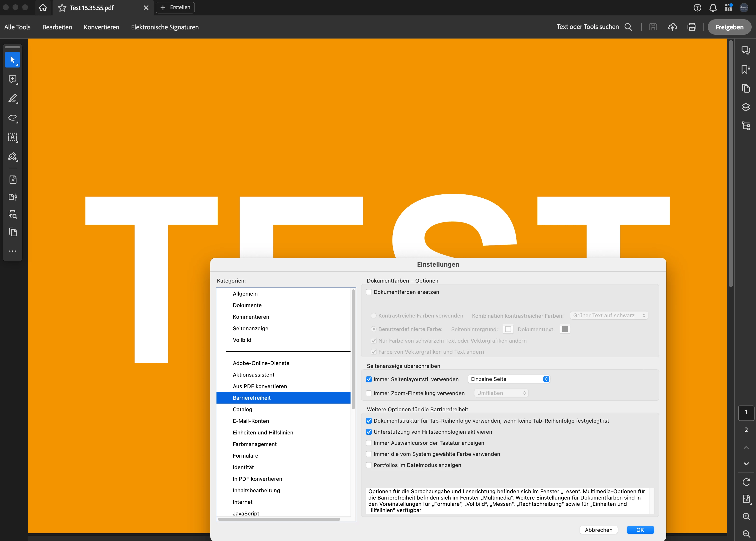Open the Konvertieren menu

[x=101, y=27]
